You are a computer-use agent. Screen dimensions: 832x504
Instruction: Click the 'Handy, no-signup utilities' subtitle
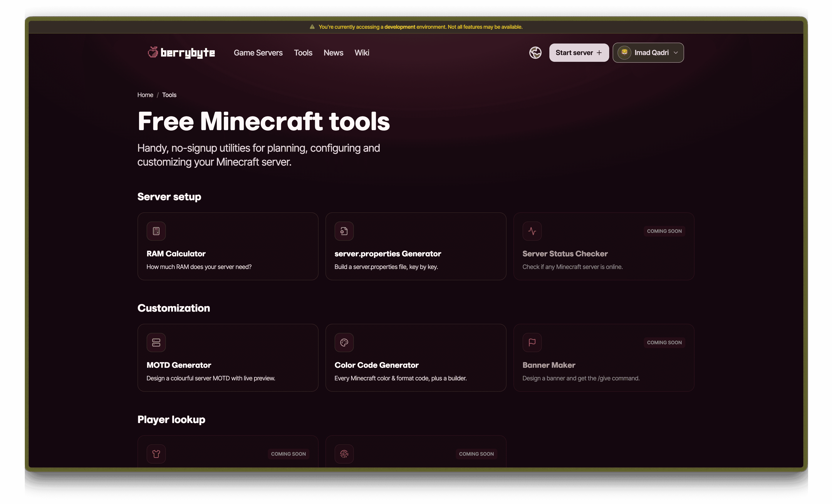click(x=259, y=155)
